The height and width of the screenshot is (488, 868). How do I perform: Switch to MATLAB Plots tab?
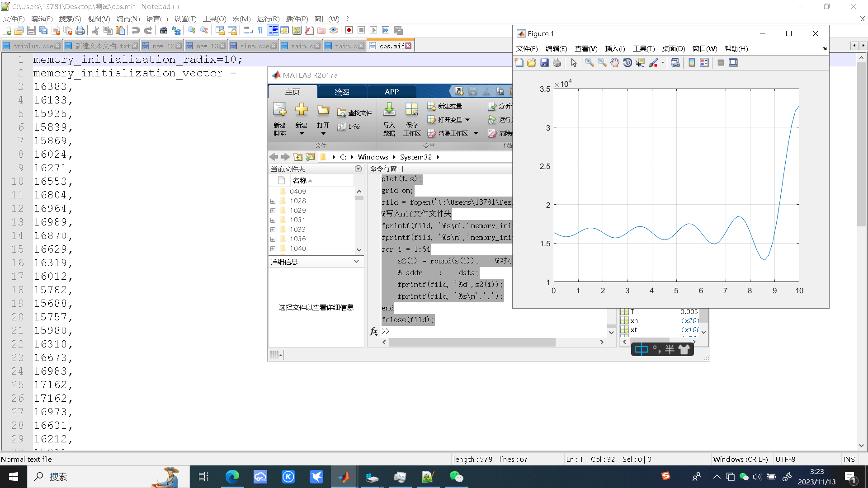pyautogui.click(x=342, y=92)
